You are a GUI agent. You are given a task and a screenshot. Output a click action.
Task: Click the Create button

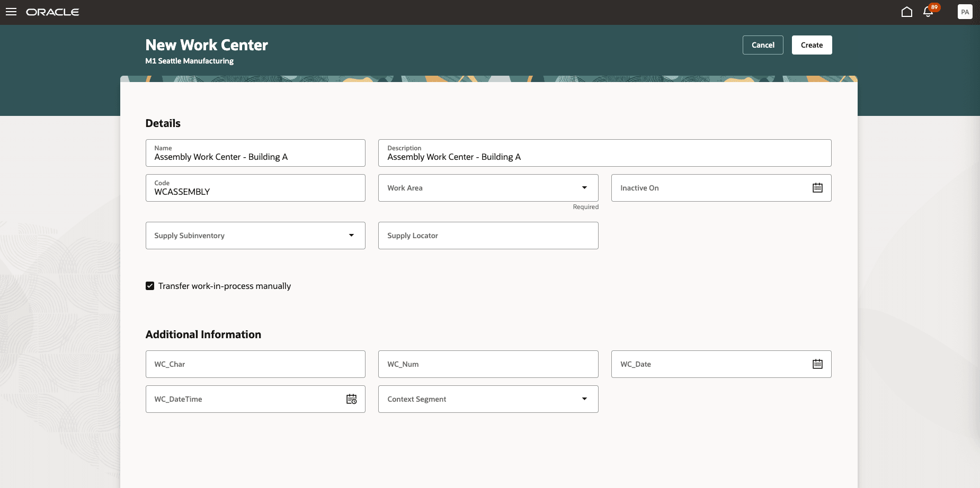(811, 45)
